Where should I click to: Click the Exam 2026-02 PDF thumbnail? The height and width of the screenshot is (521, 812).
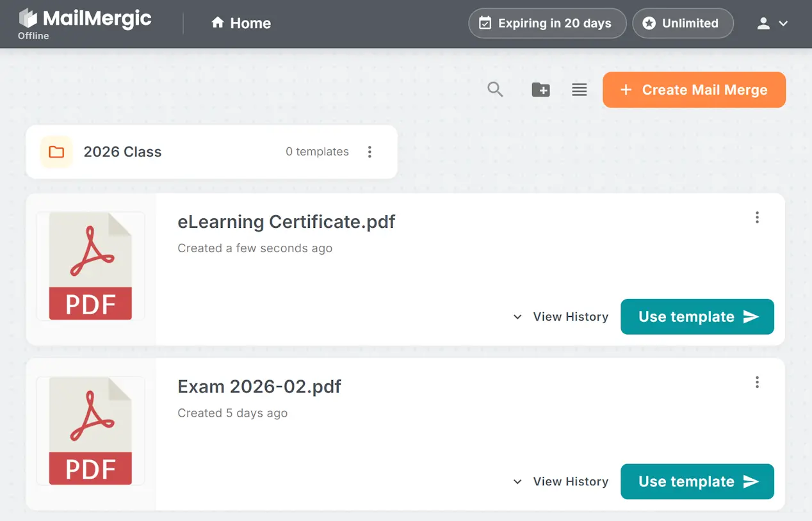coord(90,431)
